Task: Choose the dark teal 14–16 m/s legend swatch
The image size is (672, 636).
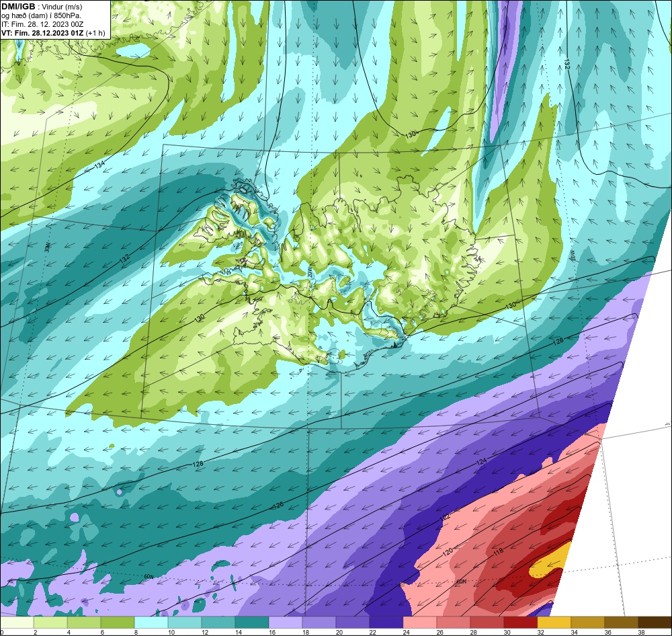Action: (251, 623)
